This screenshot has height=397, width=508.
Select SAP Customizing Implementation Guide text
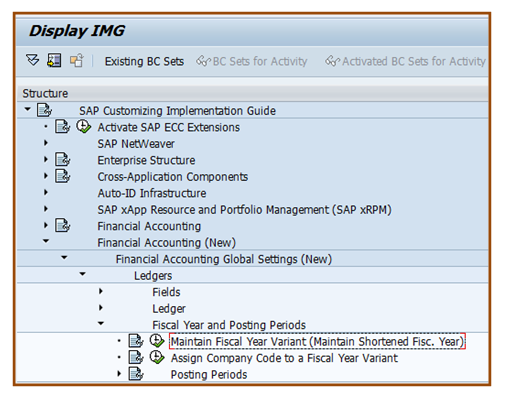(x=177, y=111)
